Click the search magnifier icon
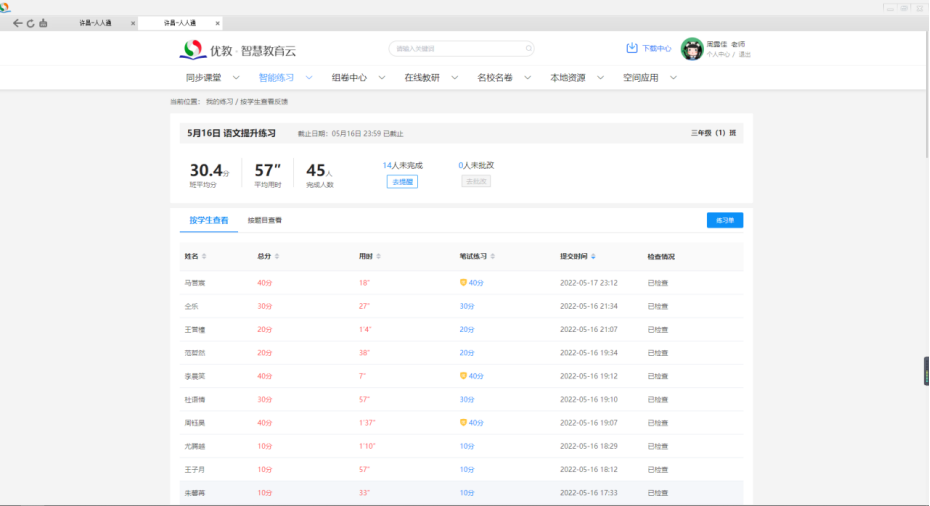930x506 pixels. pos(527,49)
